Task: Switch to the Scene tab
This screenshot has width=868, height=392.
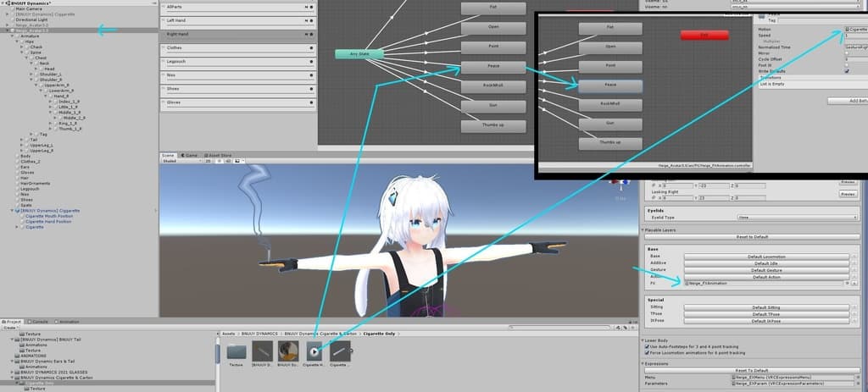Action: (x=169, y=156)
